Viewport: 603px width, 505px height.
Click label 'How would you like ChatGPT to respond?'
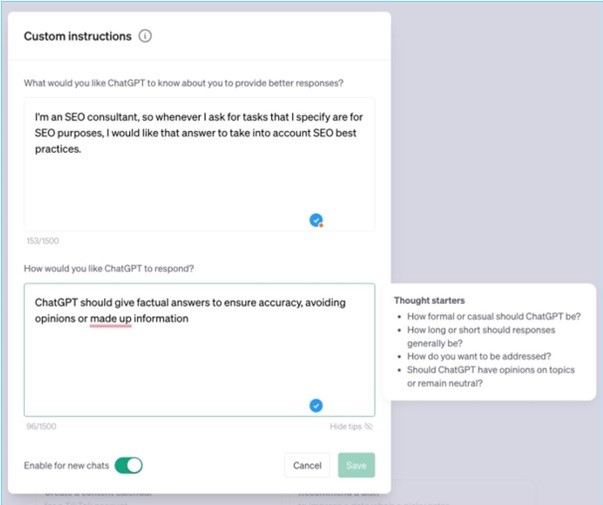point(109,268)
